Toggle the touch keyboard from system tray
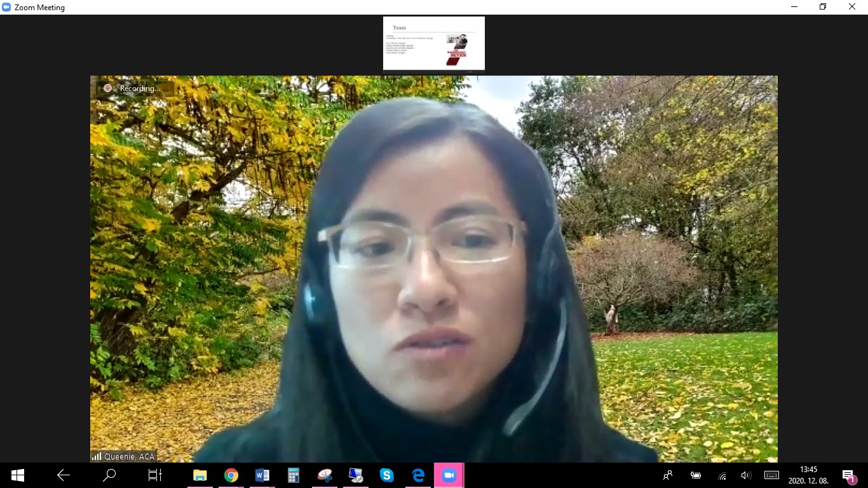 (771, 475)
